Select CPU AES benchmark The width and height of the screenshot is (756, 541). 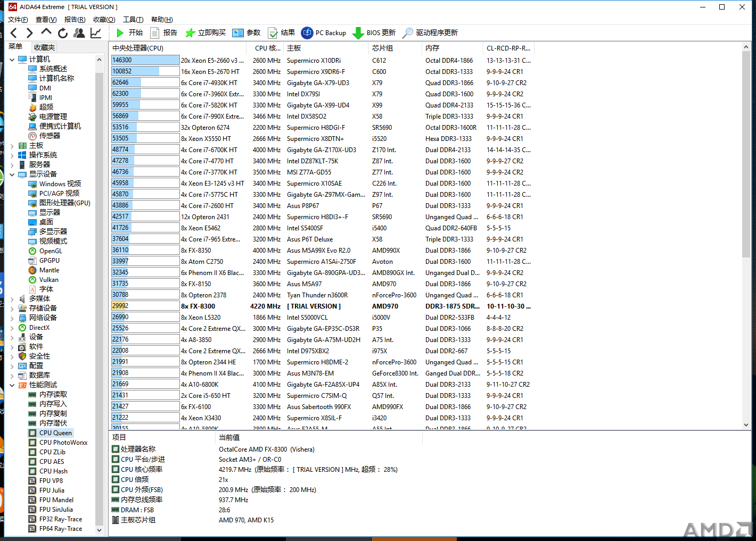tap(46, 462)
